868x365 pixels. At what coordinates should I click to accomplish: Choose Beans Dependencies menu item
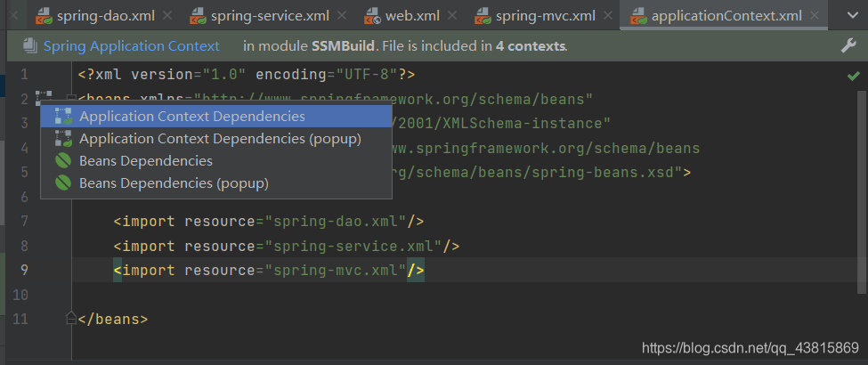[216, 160]
